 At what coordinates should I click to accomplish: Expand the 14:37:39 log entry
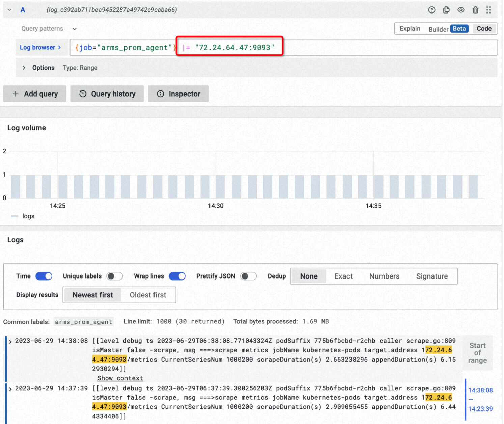[10, 389]
